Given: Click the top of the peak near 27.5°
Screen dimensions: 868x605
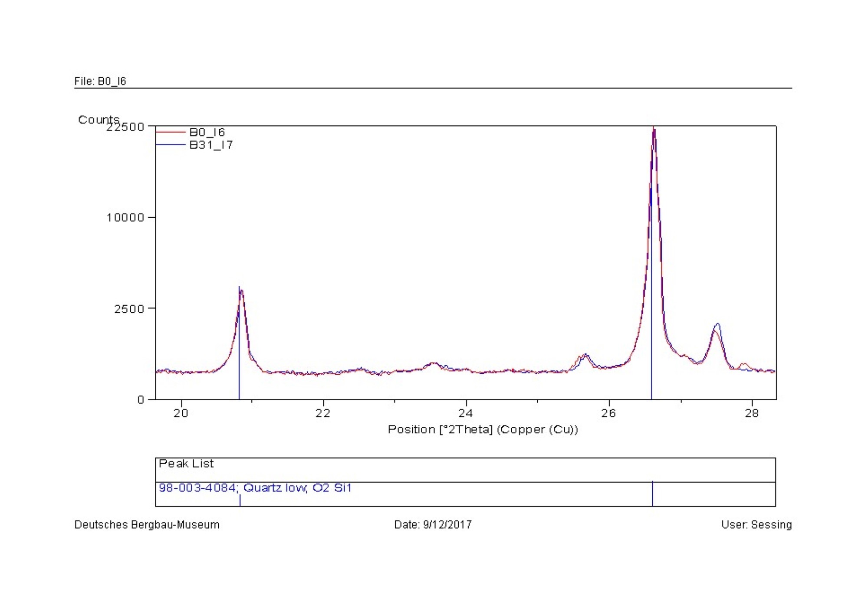Looking at the screenshot, I should click(717, 324).
